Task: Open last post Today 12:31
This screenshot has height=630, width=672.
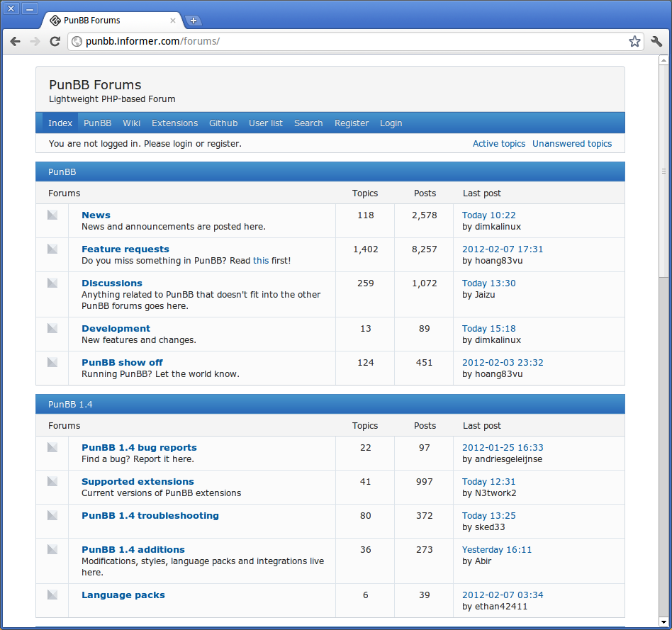Action: point(488,481)
